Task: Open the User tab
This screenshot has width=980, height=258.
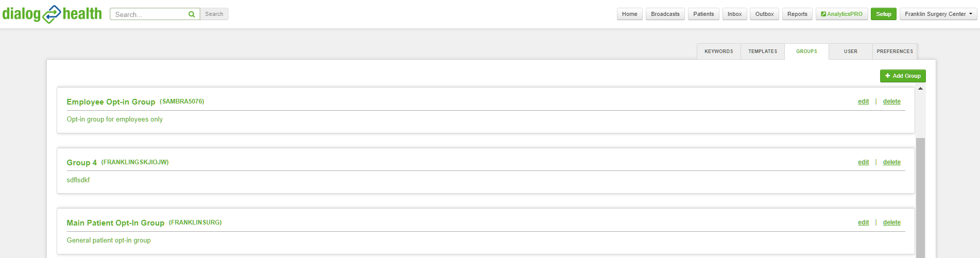Action: click(x=851, y=51)
